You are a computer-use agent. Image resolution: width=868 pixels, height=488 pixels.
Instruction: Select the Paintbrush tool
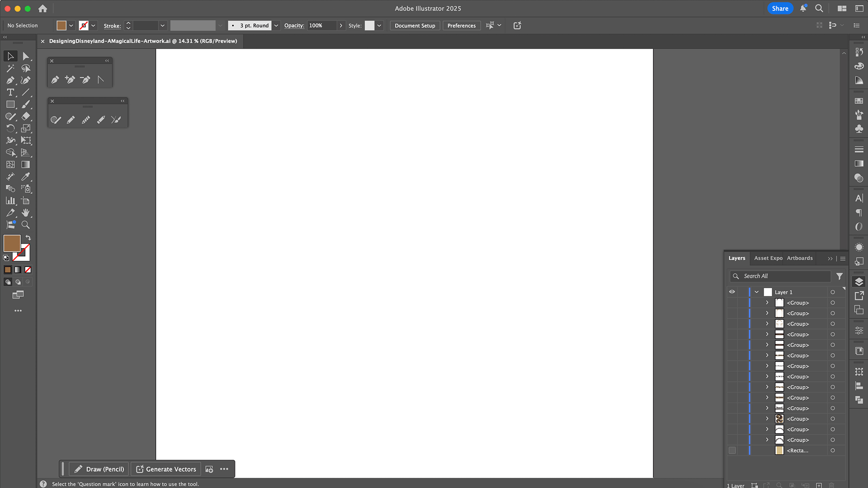[25, 104]
